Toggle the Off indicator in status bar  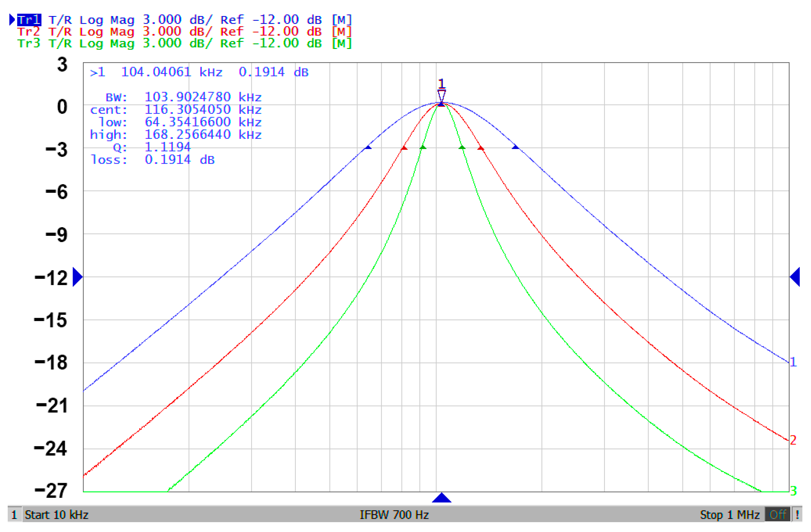(x=778, y=514)
